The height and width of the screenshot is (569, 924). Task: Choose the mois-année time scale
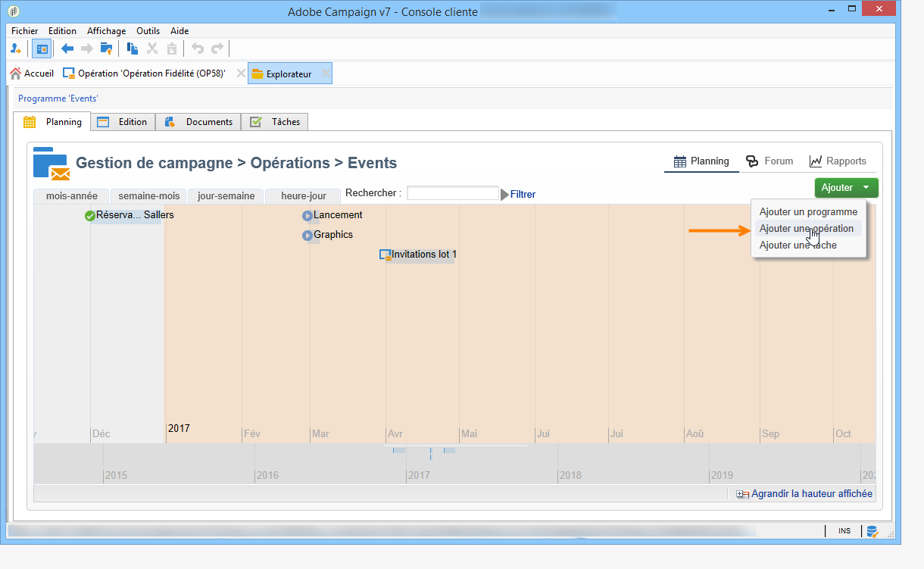tap(72, 195)
